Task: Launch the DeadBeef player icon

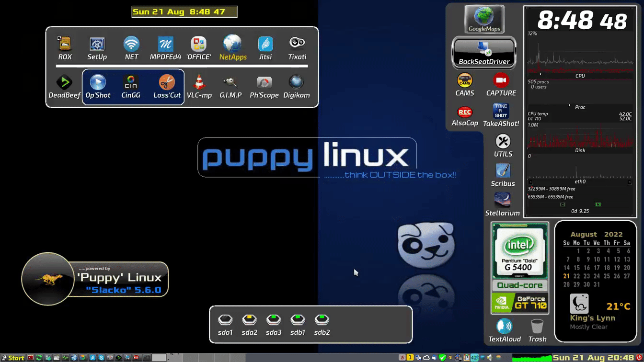Action: coord(64,87)
